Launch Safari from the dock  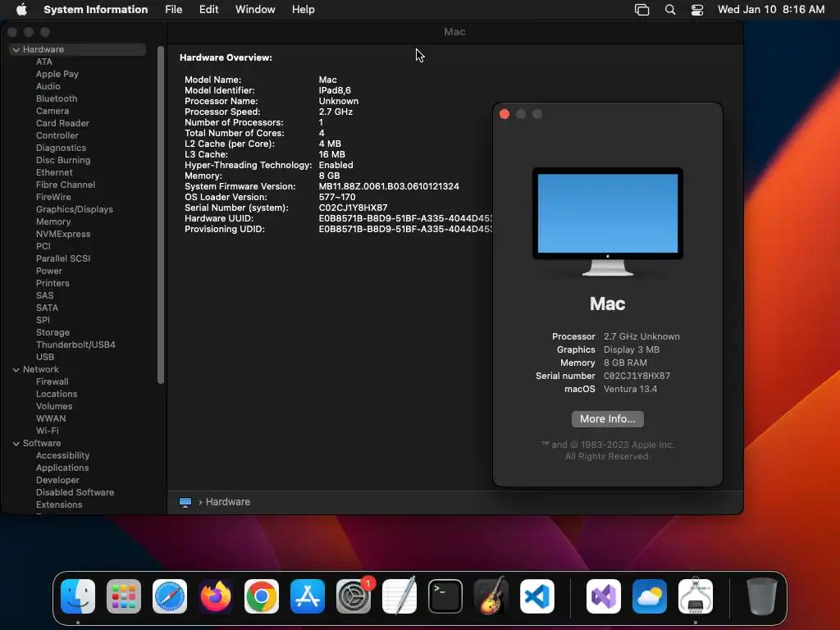pos(170,596)
